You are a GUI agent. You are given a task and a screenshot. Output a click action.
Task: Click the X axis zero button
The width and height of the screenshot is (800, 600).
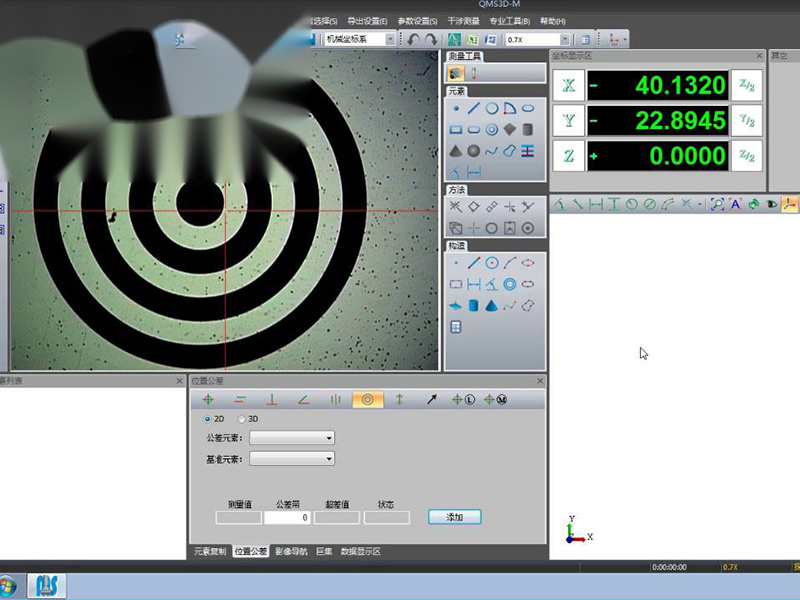568,85
